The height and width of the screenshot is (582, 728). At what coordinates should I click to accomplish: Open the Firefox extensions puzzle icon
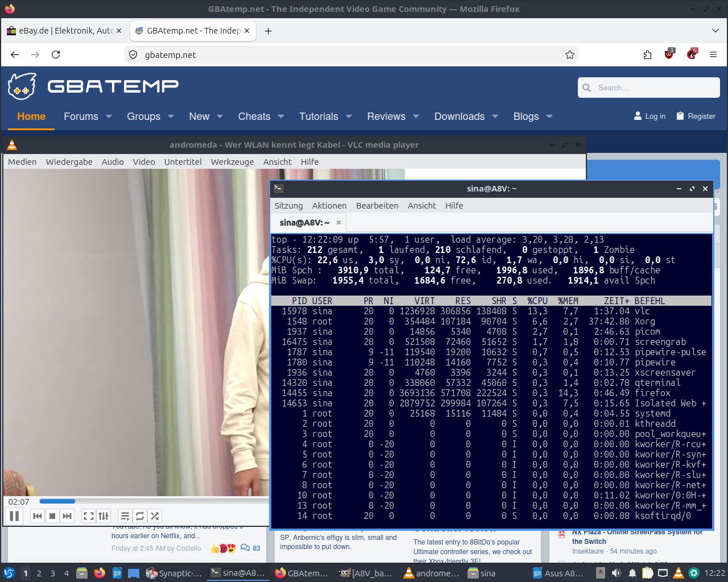647,55
